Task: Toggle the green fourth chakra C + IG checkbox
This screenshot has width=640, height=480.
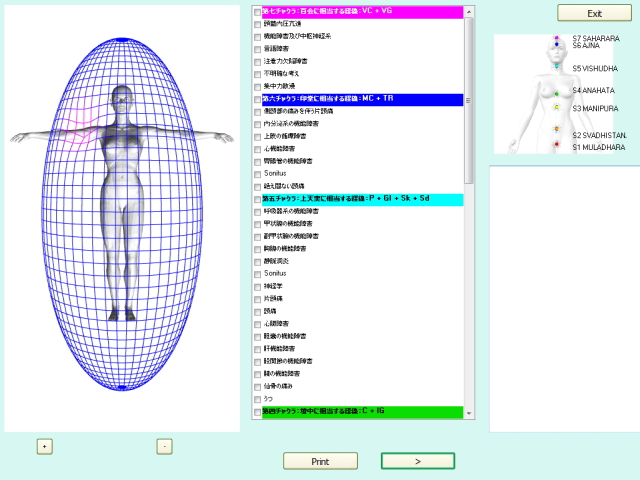Action: [x=258, y=411]
